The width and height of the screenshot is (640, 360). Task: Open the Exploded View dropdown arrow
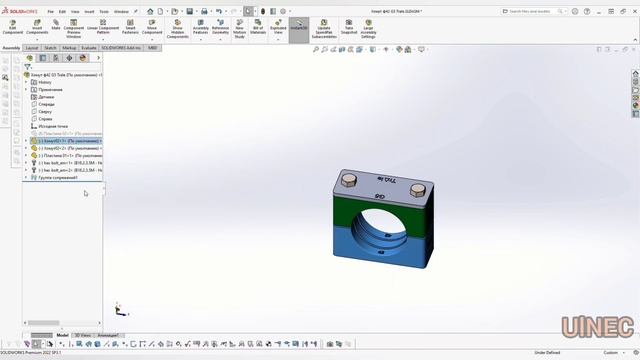(278, 40)
